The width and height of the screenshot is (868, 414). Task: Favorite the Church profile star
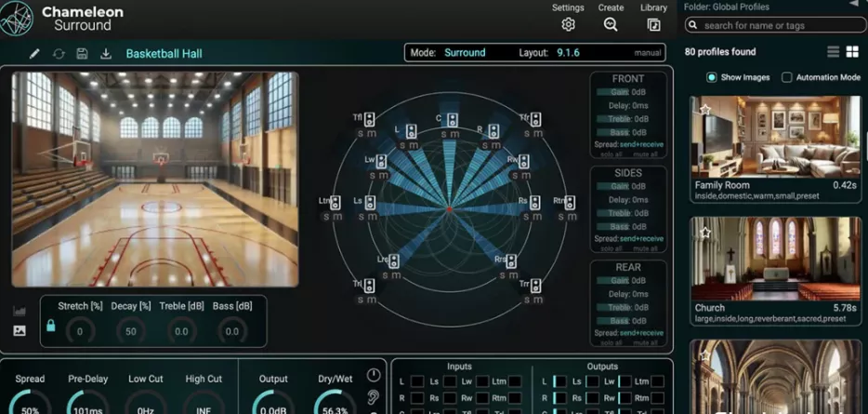(x=704, y=233)
